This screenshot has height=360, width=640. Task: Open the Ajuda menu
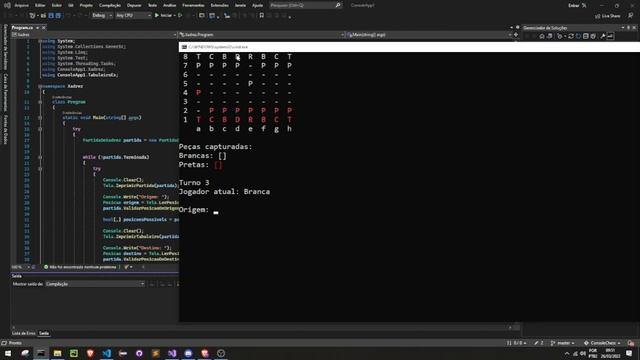(x=258, y=5)
